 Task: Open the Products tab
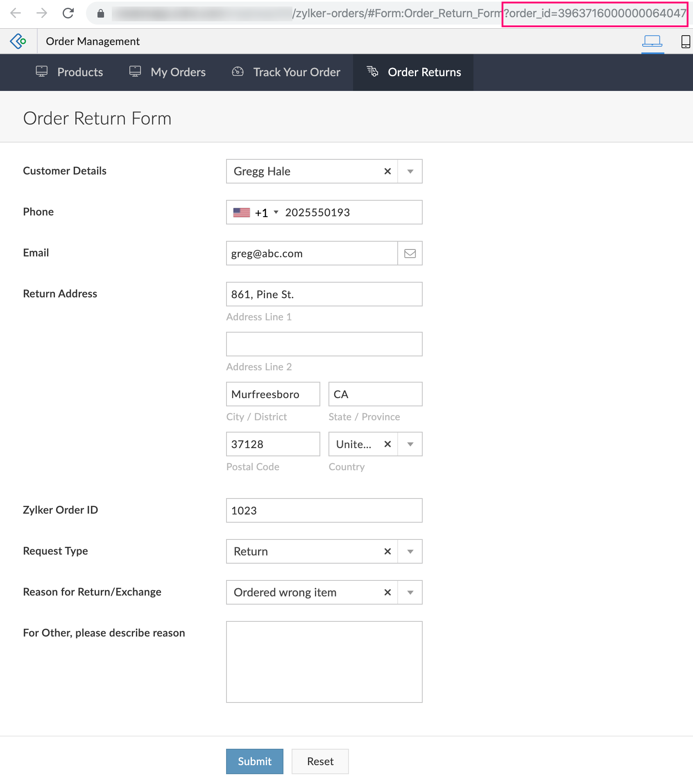[x=70, y=73]
